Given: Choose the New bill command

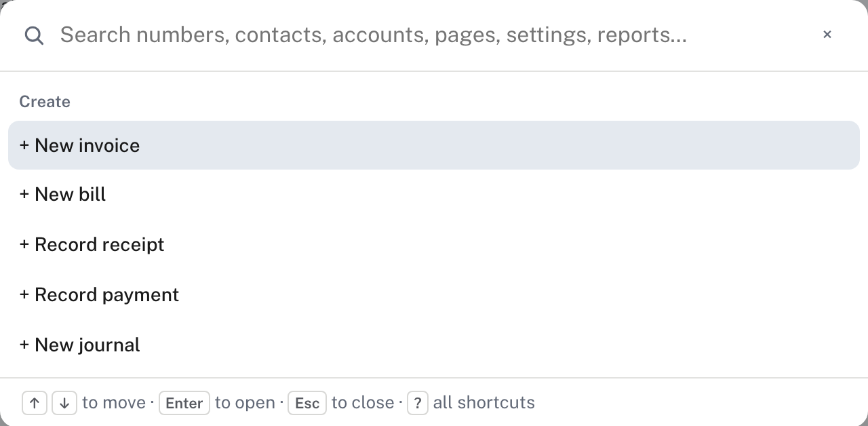Looking at the screenshot, I should [434, 195].
